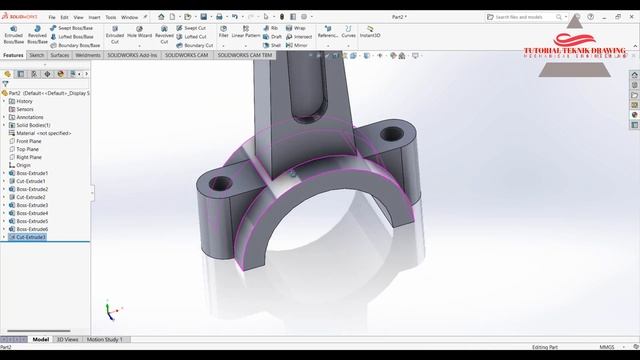This screenshot has width=640, height=360.
Task: Open the Curves dropdown arrow
Action: [x=348, y=46]
